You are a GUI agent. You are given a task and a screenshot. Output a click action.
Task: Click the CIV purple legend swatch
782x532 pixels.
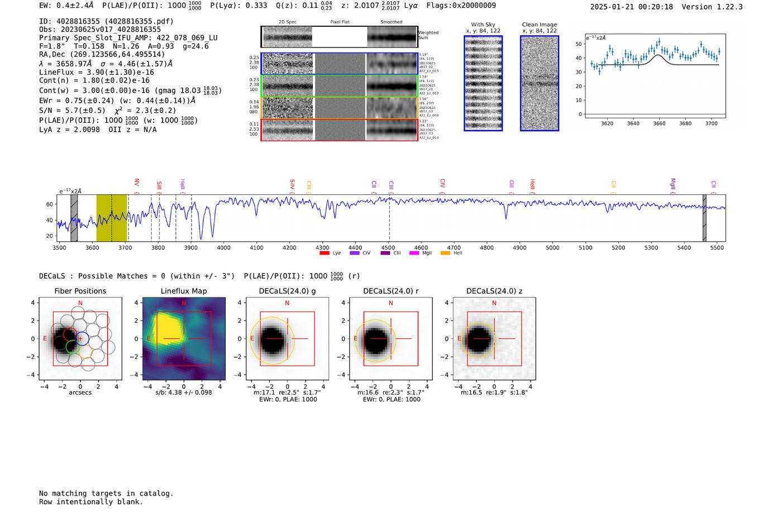(354, 253)
